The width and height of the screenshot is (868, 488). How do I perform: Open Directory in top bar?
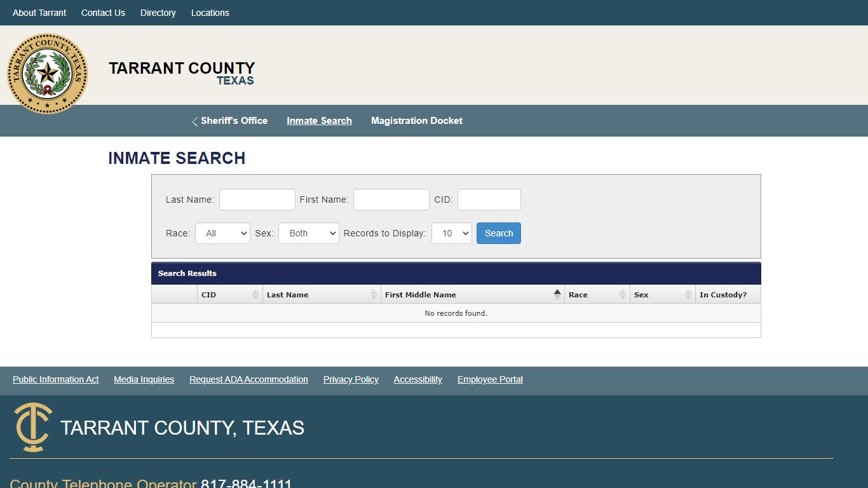tap(158, 13)
